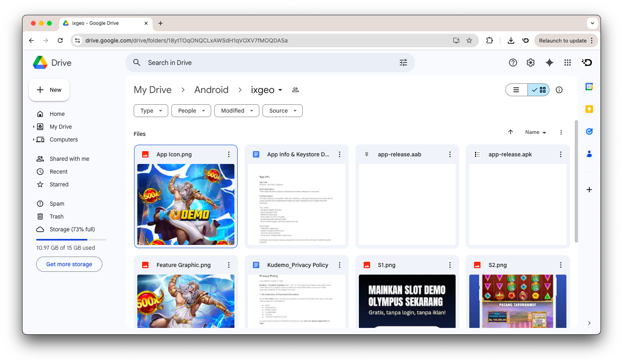623x364 pixels.
Task: Open the Help and support icon
Action: 513,63
